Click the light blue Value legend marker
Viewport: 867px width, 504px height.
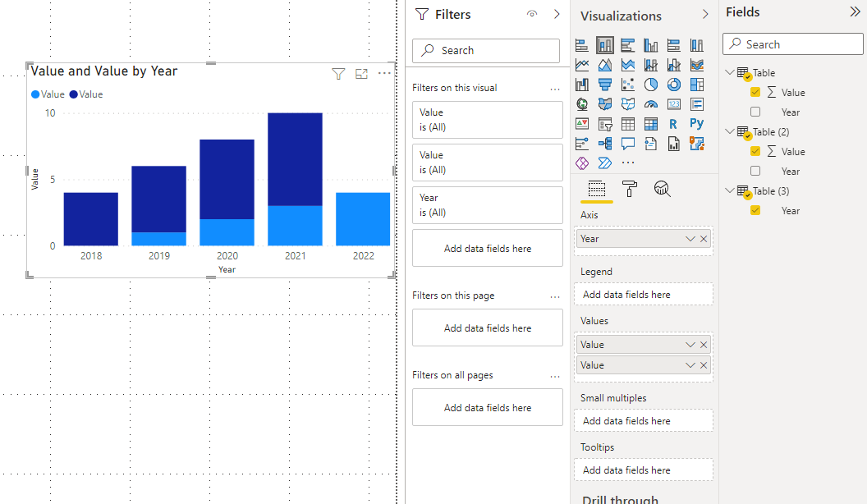click(x=35, y=94)
